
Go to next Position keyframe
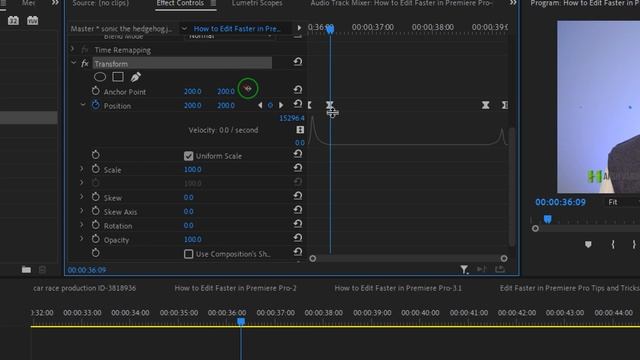tap(281, 105)
